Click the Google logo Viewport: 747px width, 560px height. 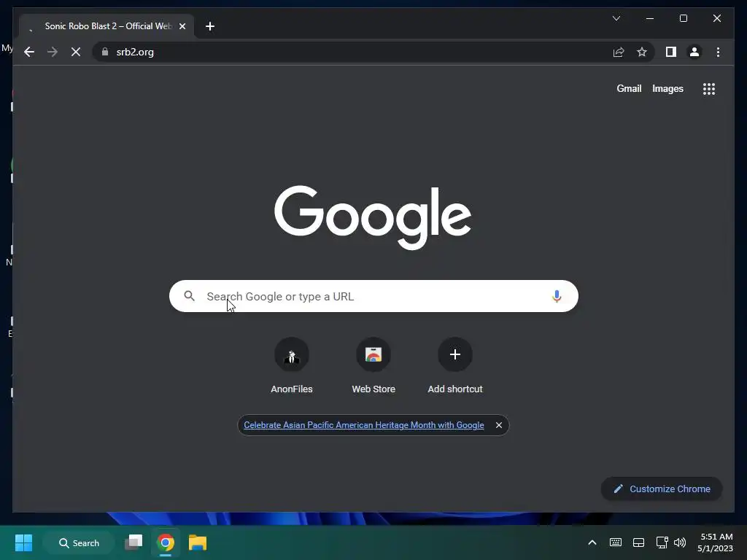(x=373, y=217)
